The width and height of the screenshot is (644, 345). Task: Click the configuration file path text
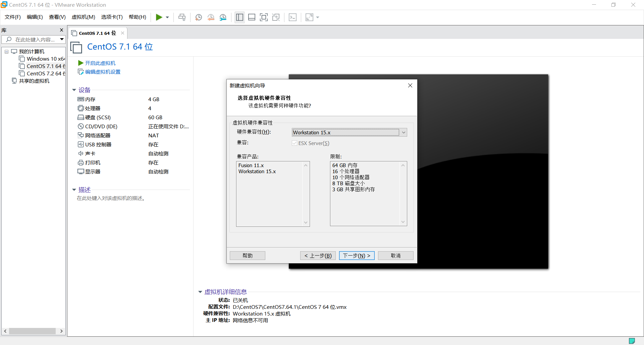(x=290, y=307)
